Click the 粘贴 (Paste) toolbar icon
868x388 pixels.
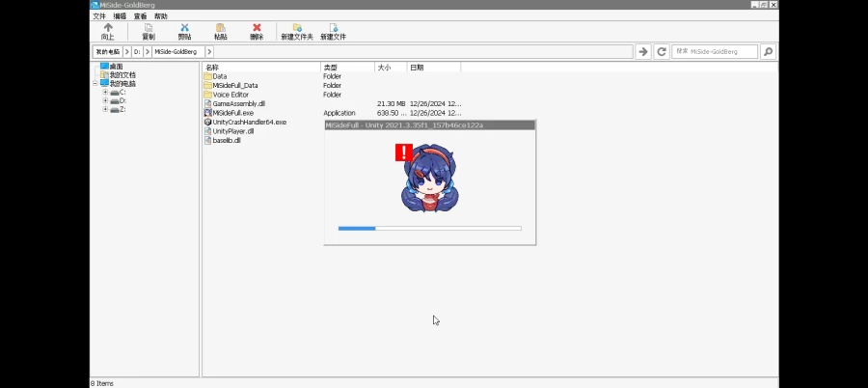point(221,31)
